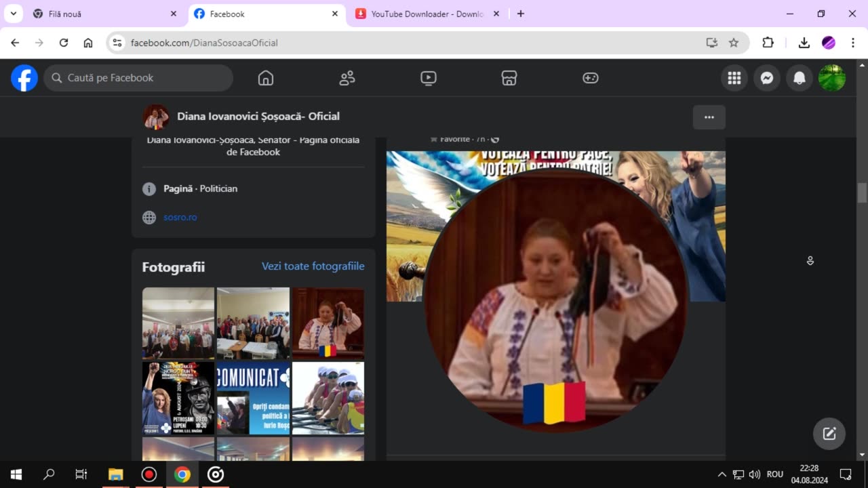This screenshot has width=868, height=488.
Task: Reload the current page
Action: [x=64, y=43]
